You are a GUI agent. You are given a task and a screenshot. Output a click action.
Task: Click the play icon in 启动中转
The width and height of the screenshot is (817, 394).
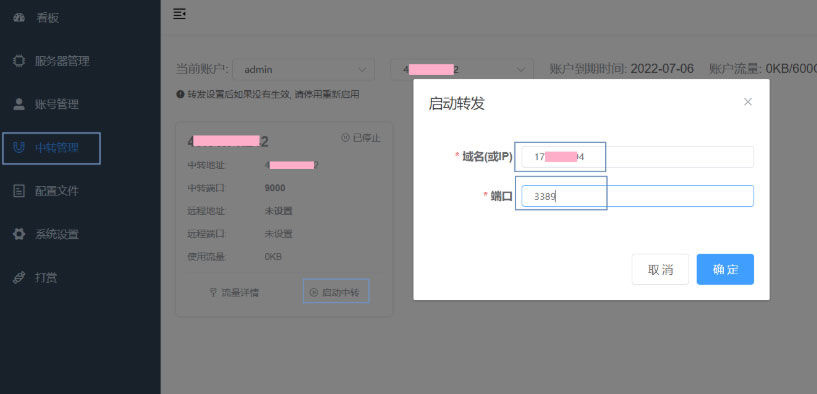(x=314, y=293)
